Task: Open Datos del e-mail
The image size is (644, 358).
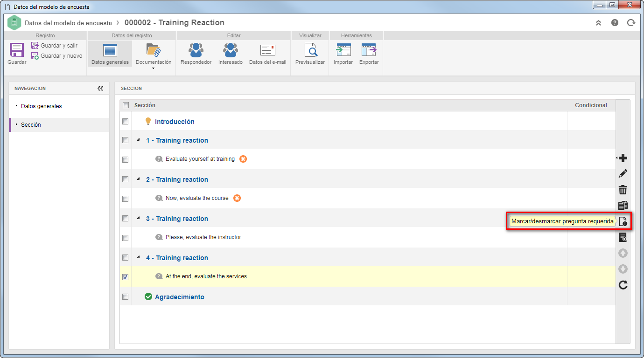Action: coord(268,54)
